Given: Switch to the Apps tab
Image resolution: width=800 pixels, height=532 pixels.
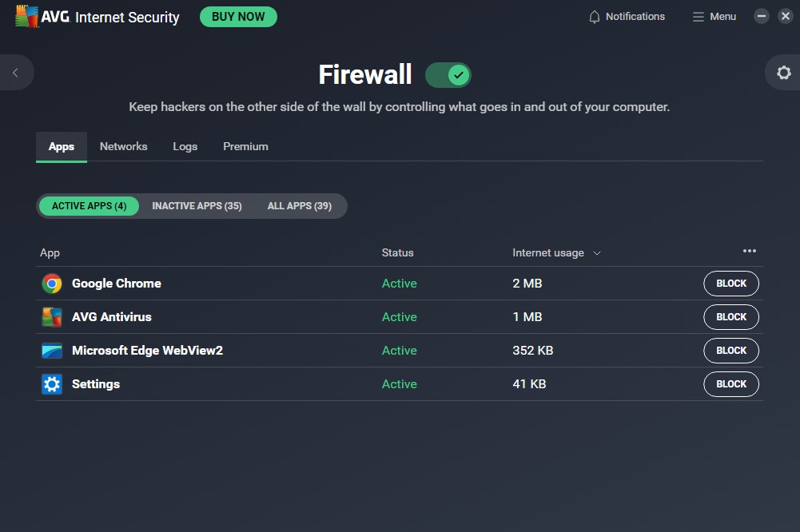Looking at the screenshot, I should pos(62,147).
